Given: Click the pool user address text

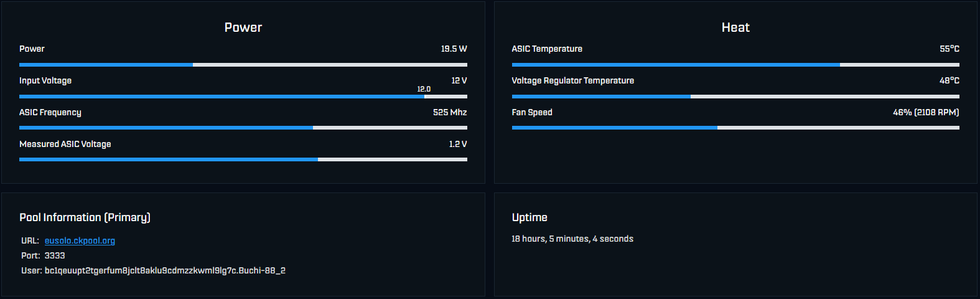Looking at the screenshot, I should 165,270.
